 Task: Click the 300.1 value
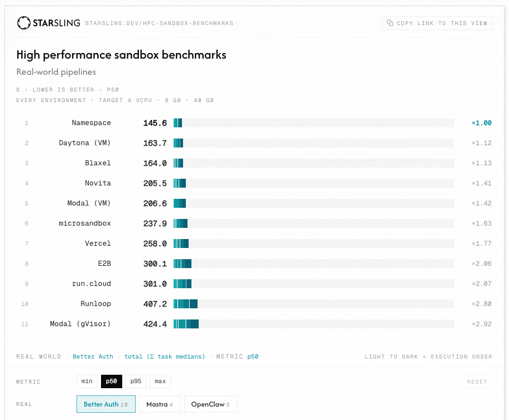coord(155,264)
